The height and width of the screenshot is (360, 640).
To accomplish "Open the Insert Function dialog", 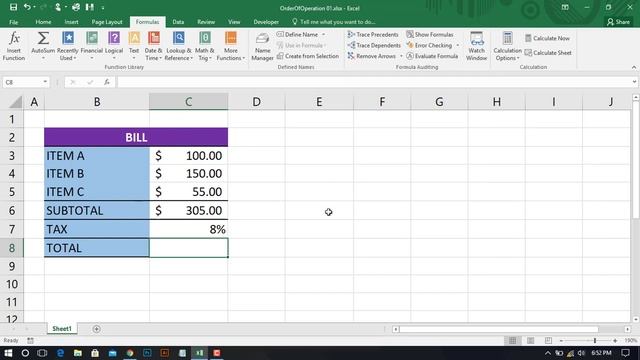I will [x=14, y=46].
